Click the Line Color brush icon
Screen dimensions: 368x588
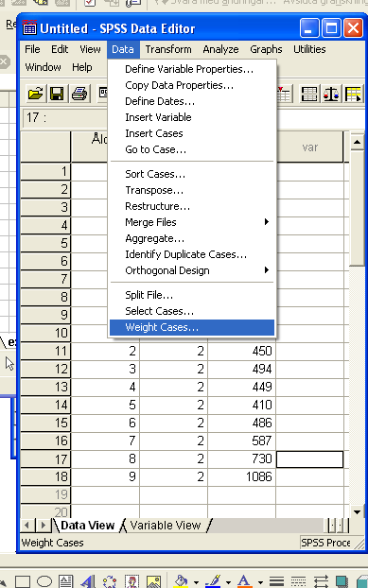coord(213,581)
